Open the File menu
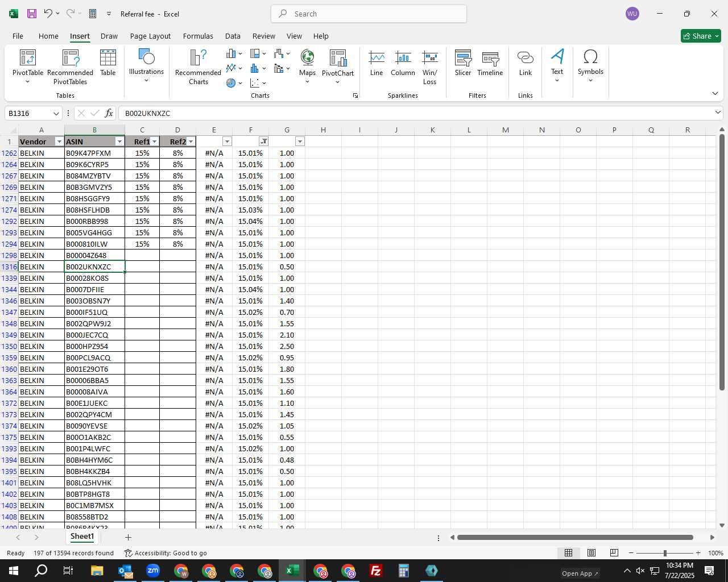Screen dimensions: 728x582 point(18,36)
